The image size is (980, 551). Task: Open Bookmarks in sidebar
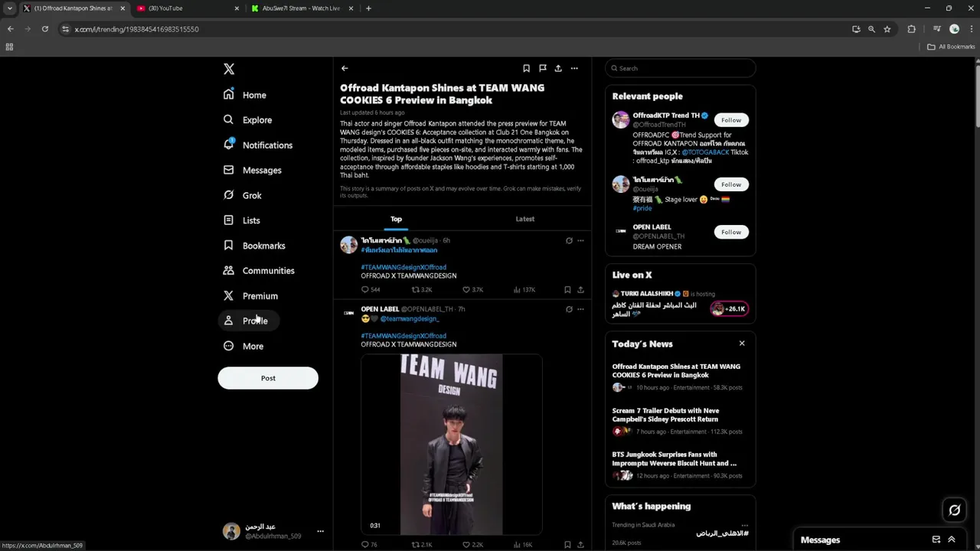click(x=254, y=246)
